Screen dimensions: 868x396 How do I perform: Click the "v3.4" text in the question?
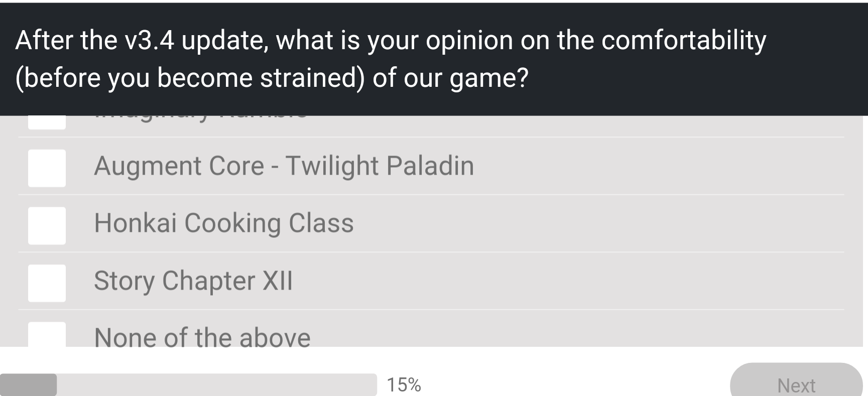tap(150, 41)
